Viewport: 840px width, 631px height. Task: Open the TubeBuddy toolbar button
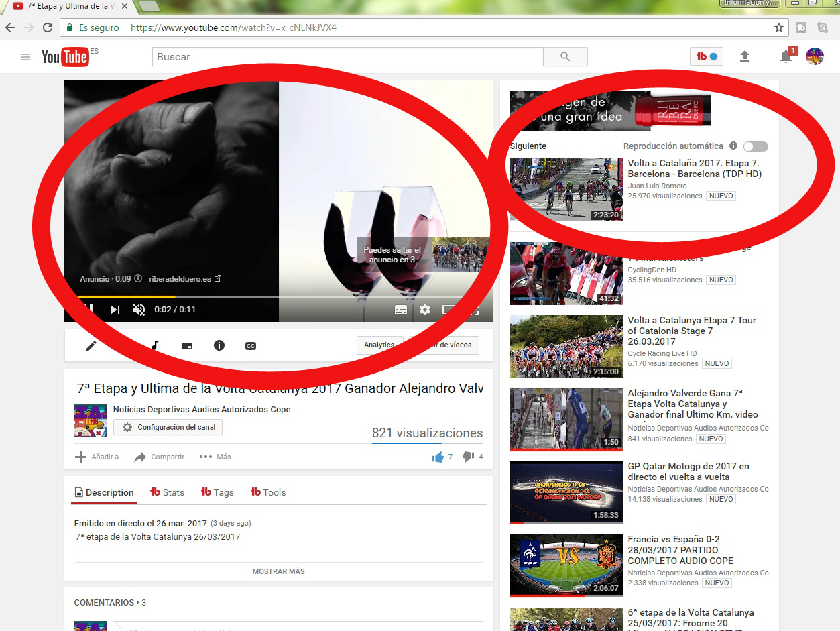click(706, 57)
